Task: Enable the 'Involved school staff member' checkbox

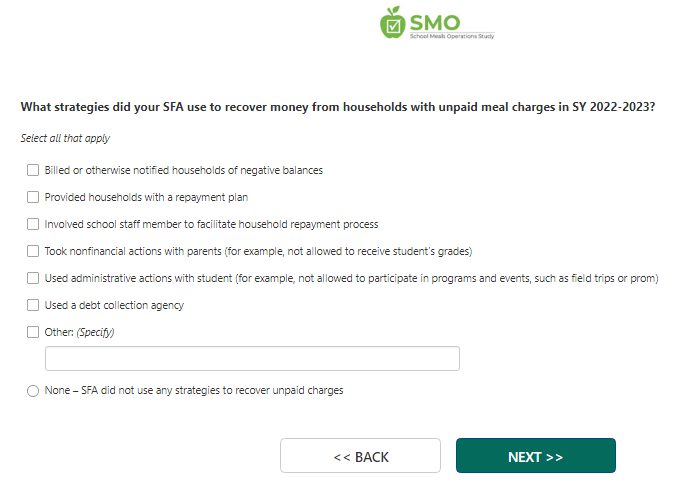Action: click(33, 224)
